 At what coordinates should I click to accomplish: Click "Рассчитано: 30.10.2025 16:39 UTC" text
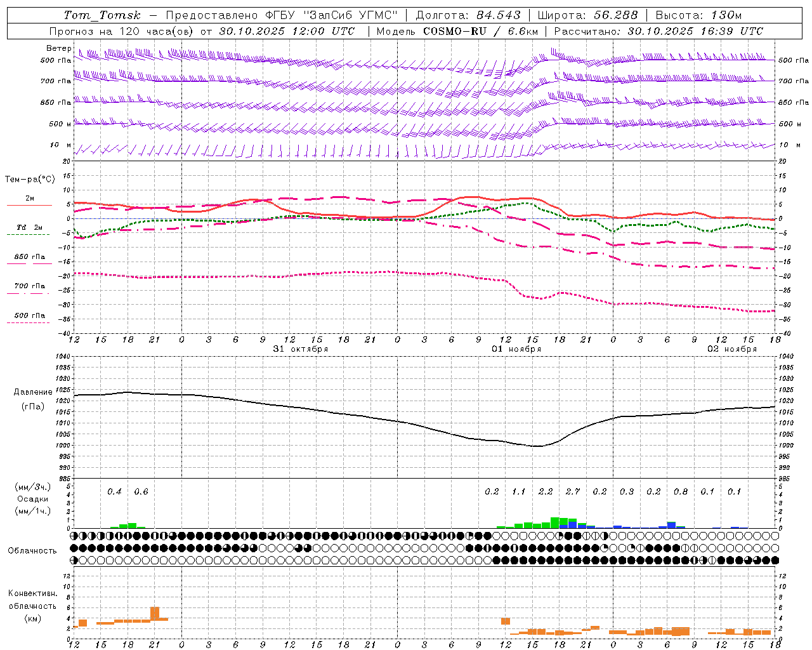(658, 31)
